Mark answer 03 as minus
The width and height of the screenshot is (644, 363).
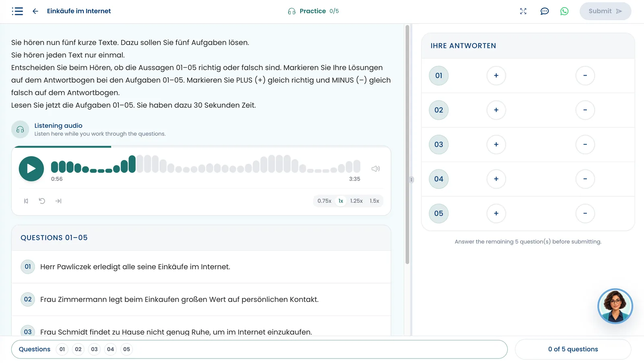tap(585, 145)
